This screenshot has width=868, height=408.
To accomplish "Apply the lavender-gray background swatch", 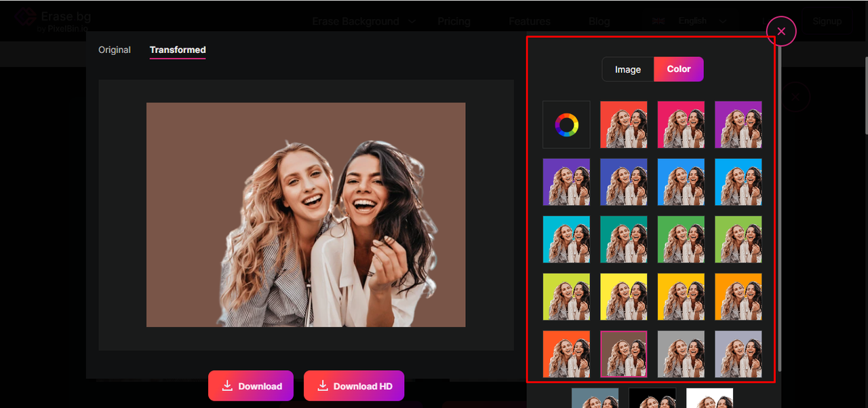I will click(x=738, y=354).
